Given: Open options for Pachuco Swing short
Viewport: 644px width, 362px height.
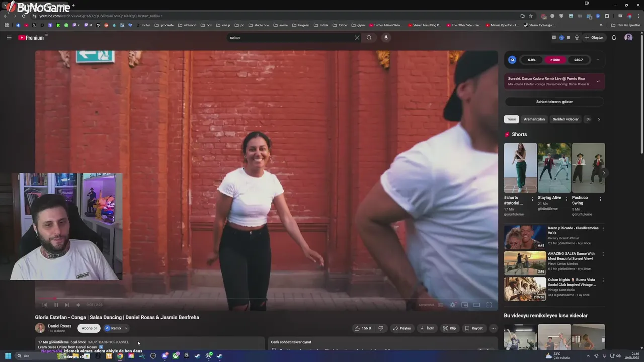Looking at the screenshot, I should tap(600, 199).
